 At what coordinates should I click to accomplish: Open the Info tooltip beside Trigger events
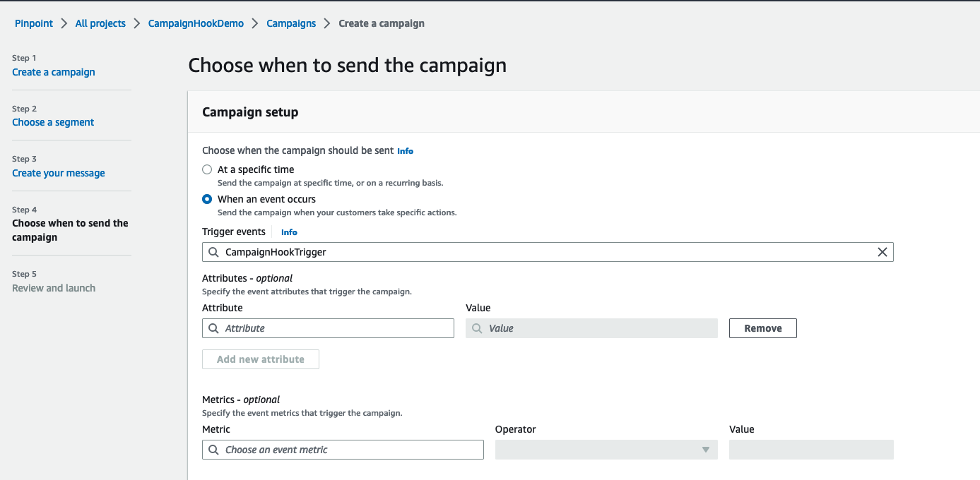288,232
